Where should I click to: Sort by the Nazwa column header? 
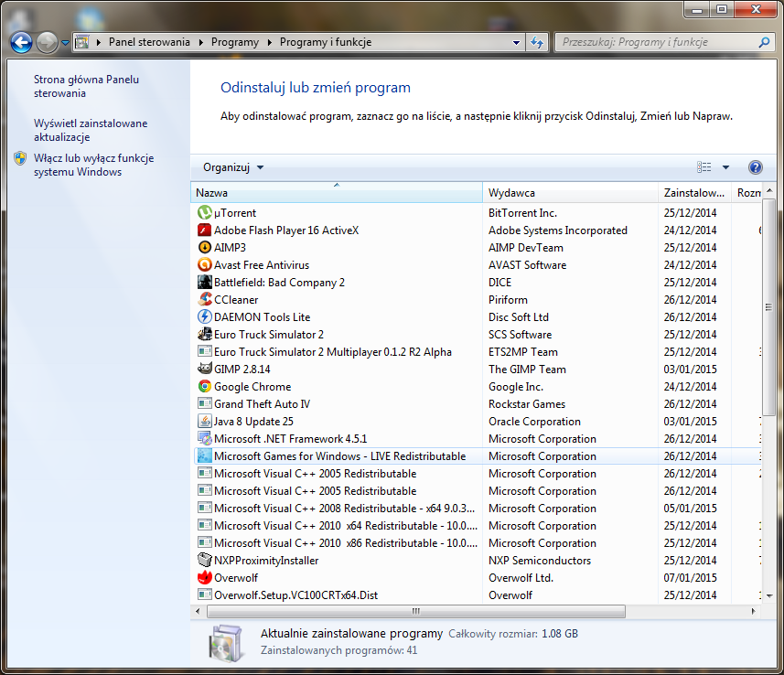337,192
